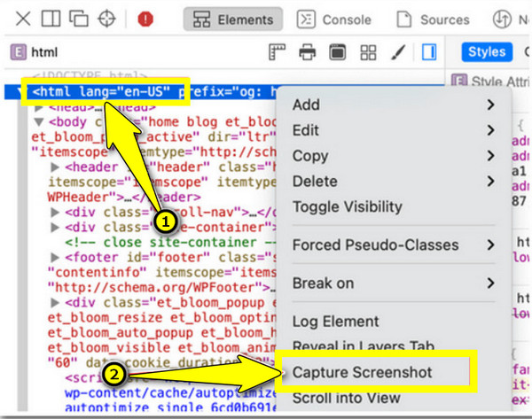Screen dimensions: 532x419
Task: Switch to the Elements tab
Action: click(233, 19)
